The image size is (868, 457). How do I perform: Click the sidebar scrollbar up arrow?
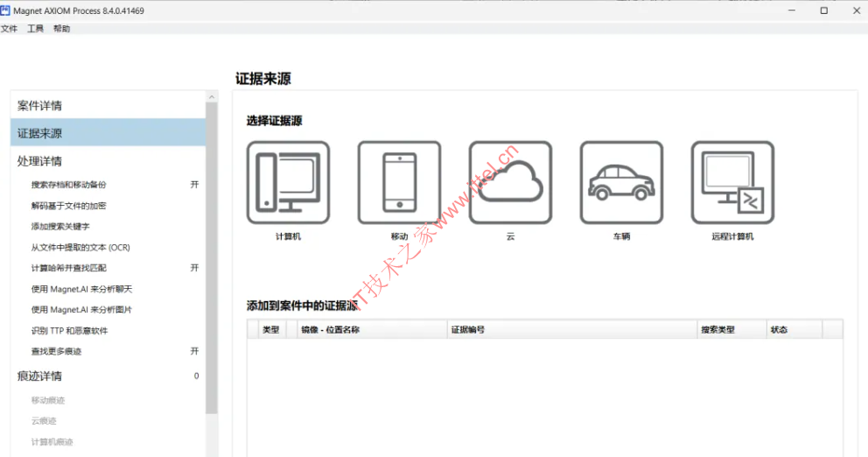(212, 96)
